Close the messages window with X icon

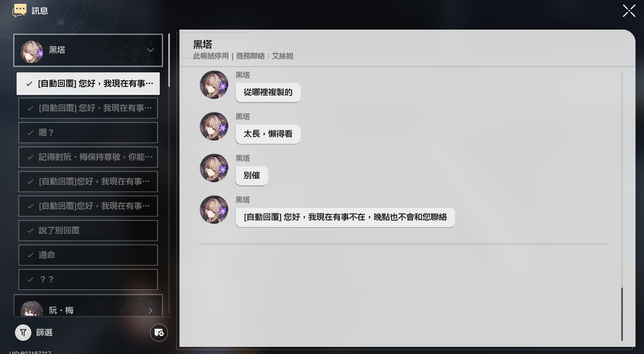click(x=629, y=11)
